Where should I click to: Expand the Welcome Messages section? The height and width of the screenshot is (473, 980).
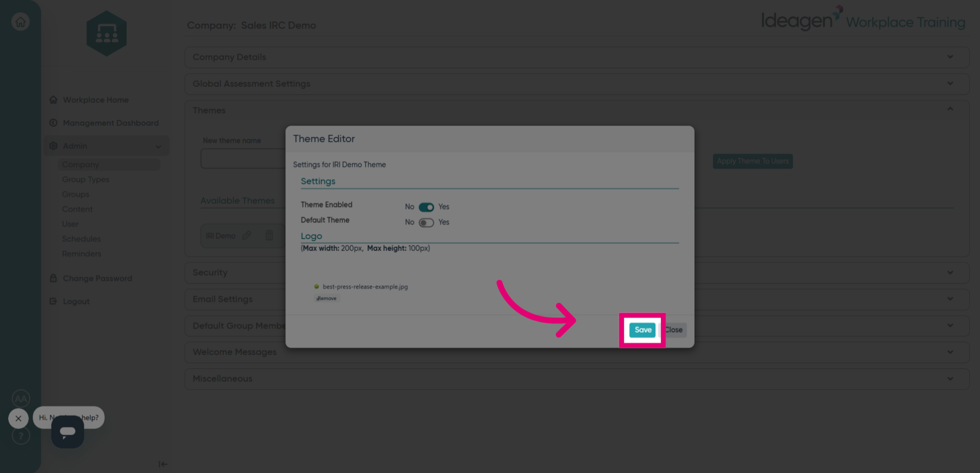tap(576, 352)
